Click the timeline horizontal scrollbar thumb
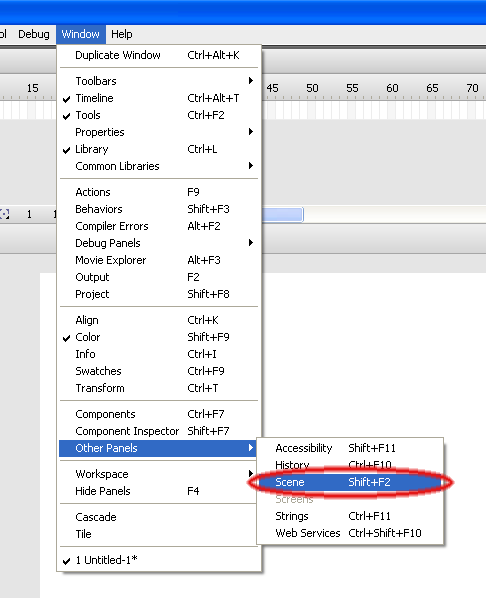The width and height of the screenshot is (486, 598). click(x=283, y=215)
